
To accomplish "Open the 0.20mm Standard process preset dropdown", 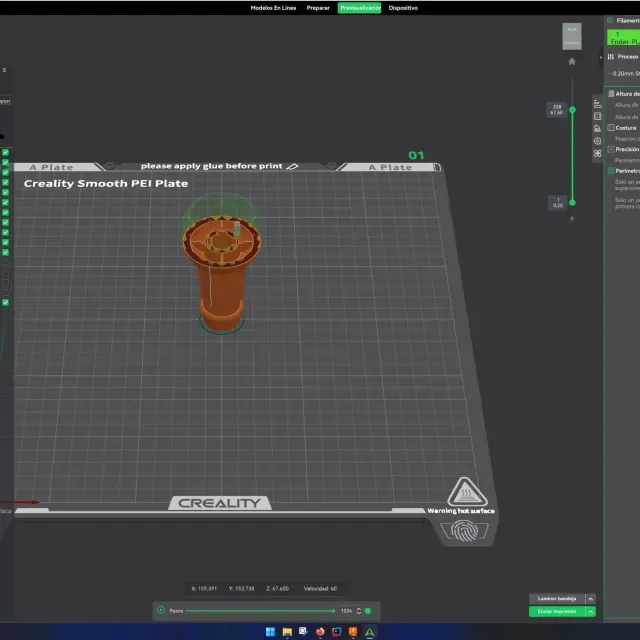I will [x=624, y=73].
